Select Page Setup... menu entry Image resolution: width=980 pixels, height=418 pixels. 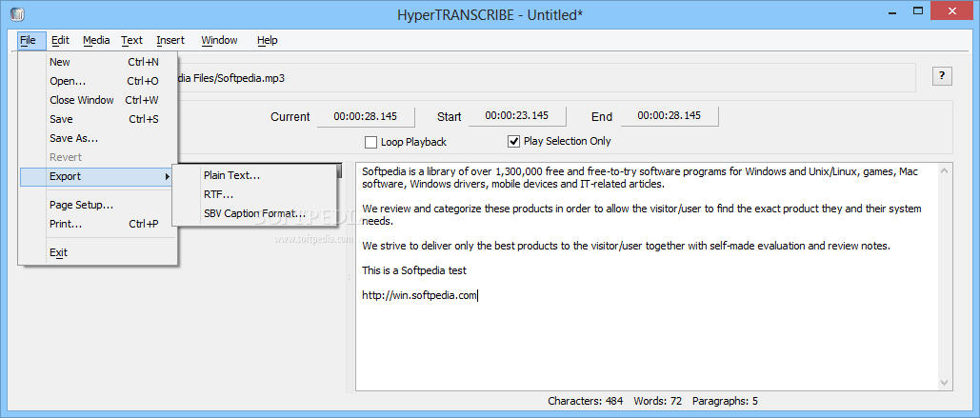pos(99,205)
